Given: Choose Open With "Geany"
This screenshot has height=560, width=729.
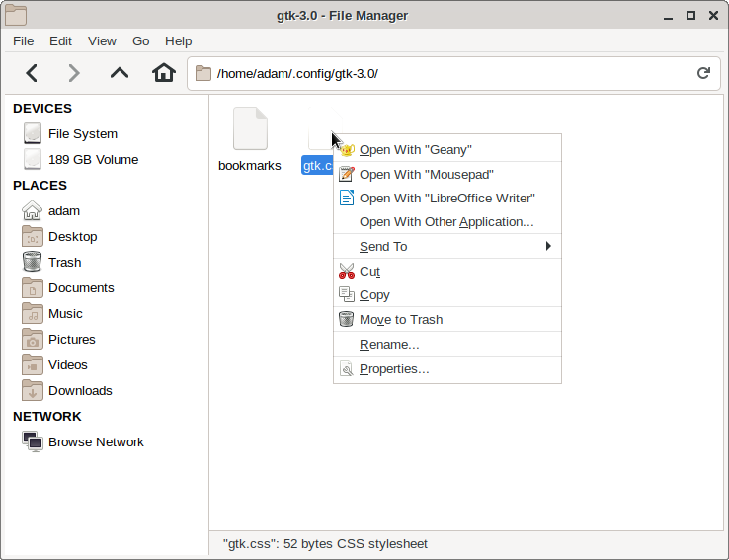Looking at the screenshot, I should point(415,149).
